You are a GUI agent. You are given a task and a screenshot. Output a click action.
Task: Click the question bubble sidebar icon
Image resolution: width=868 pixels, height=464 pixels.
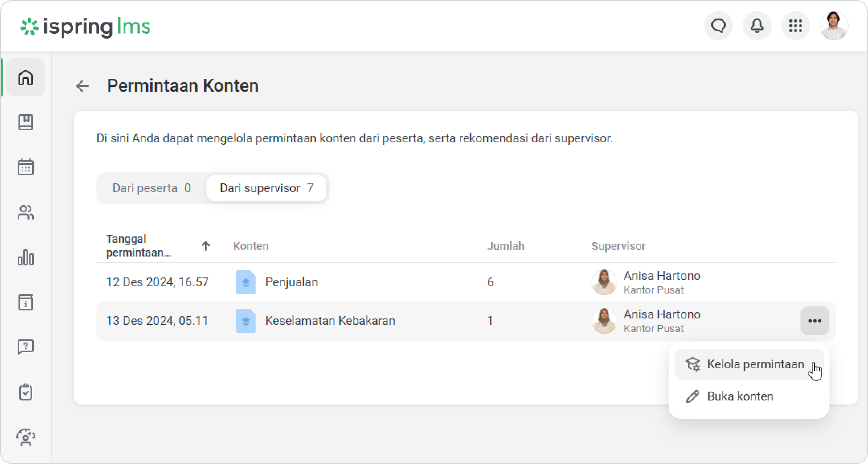pyautogui.click(x=26, y=347)
